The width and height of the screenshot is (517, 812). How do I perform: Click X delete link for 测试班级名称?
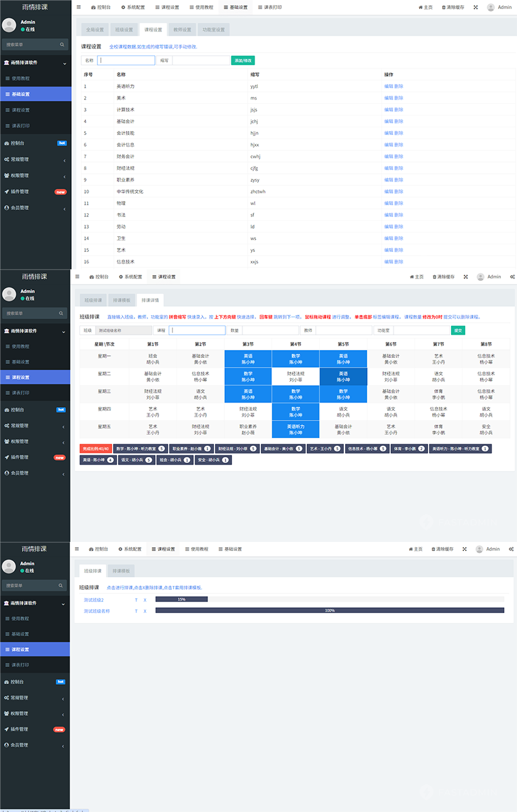click(145, 610)
